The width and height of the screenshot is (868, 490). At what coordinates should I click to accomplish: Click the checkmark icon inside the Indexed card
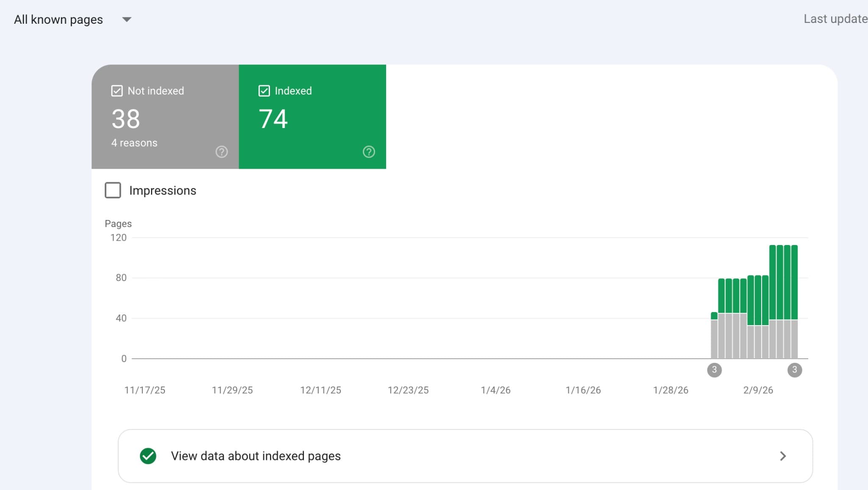click(x=264, y=90)
